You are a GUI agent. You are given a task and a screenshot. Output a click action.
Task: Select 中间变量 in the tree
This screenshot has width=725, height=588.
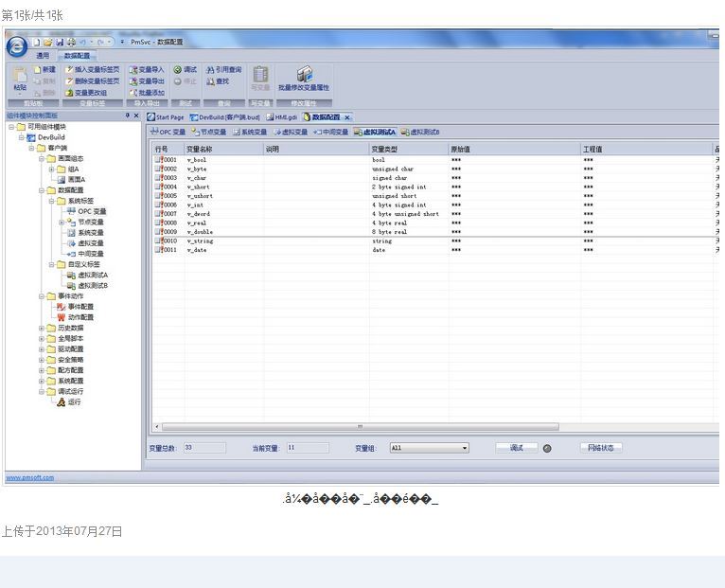tap(91, 254)
